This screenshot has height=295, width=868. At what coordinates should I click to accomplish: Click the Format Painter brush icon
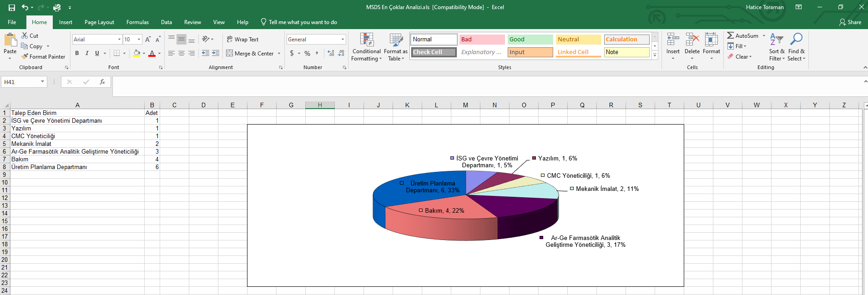[25, 56]
